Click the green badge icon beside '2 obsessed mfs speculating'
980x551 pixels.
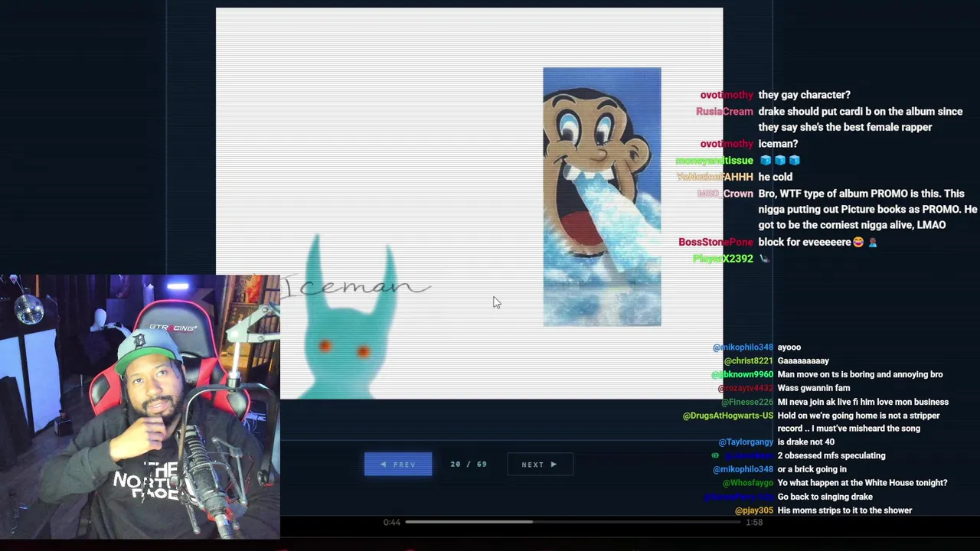pos(715,455)
